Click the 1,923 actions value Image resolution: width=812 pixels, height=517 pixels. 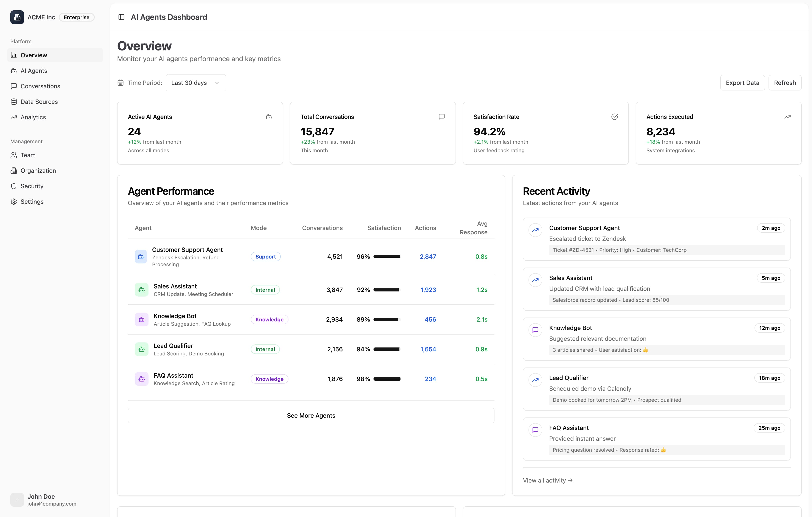428,290
